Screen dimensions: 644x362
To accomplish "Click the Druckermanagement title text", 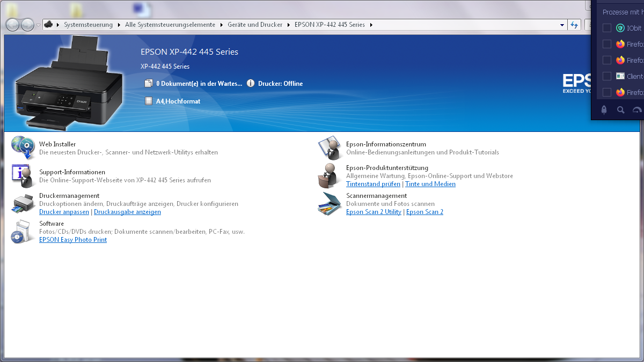I will 69,196.
